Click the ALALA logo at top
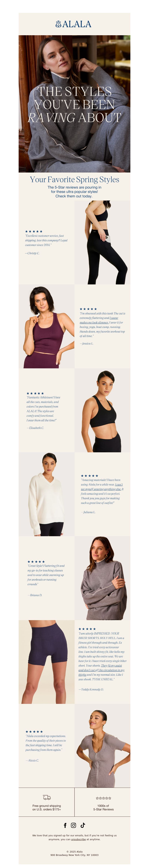Screen dimensions: 149x868 click(x=73, y=24)
